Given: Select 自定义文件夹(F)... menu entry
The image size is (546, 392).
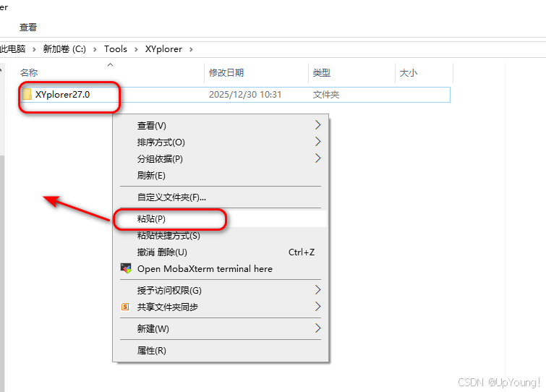Looking at the screenshot, I should pos(221,197).
